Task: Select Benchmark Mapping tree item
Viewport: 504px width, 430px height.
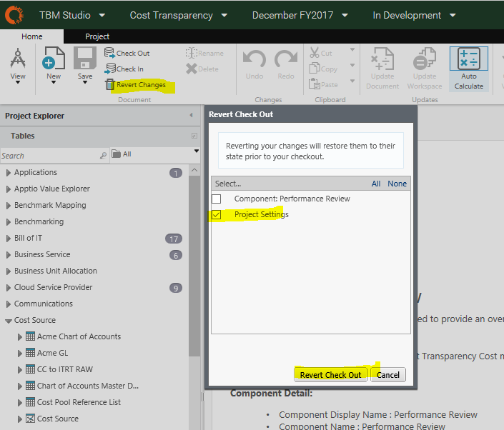Action: pyautogui.click(x=50, y=205)
